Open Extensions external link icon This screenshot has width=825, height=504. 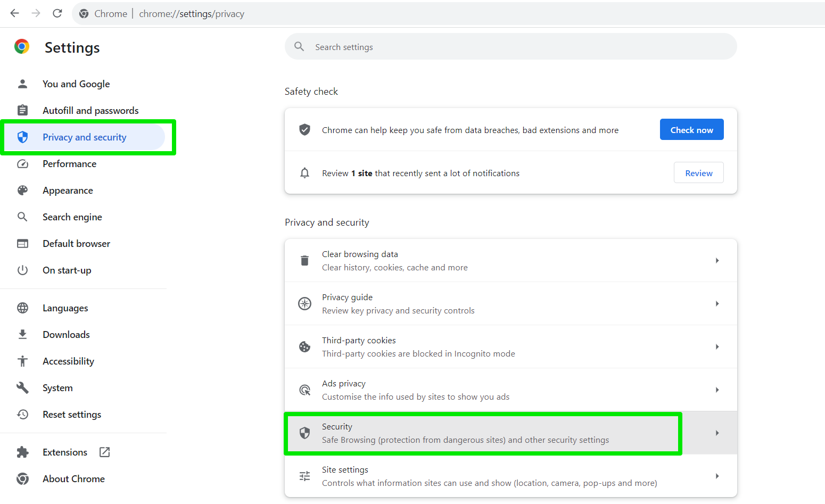tap(105, 452)
